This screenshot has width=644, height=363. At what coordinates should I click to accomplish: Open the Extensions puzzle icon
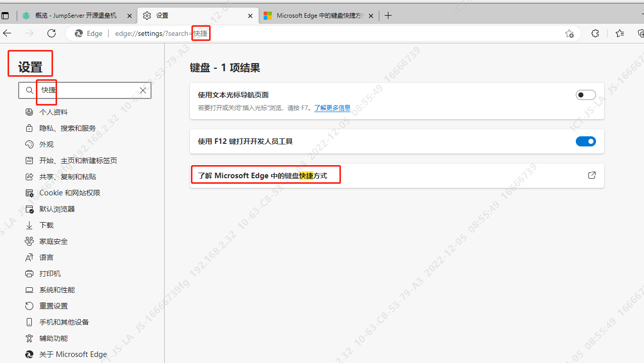tap(595, 33)
